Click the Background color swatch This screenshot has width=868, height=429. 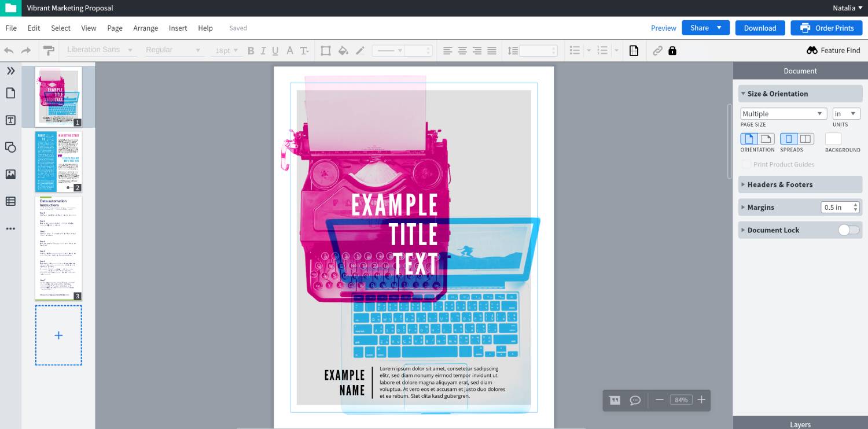pyautogui.click(x=833, y=139)
